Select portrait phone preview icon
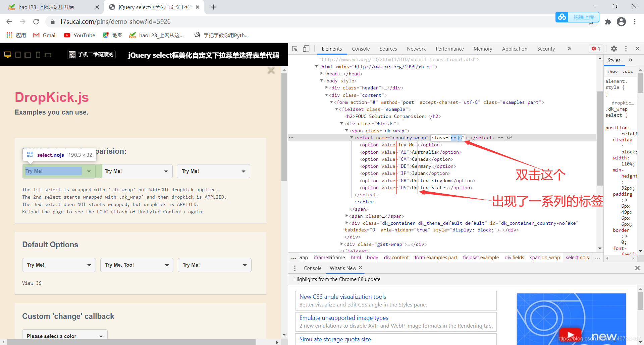The height and width of the screenshot is (345, 644). (38, 55)
